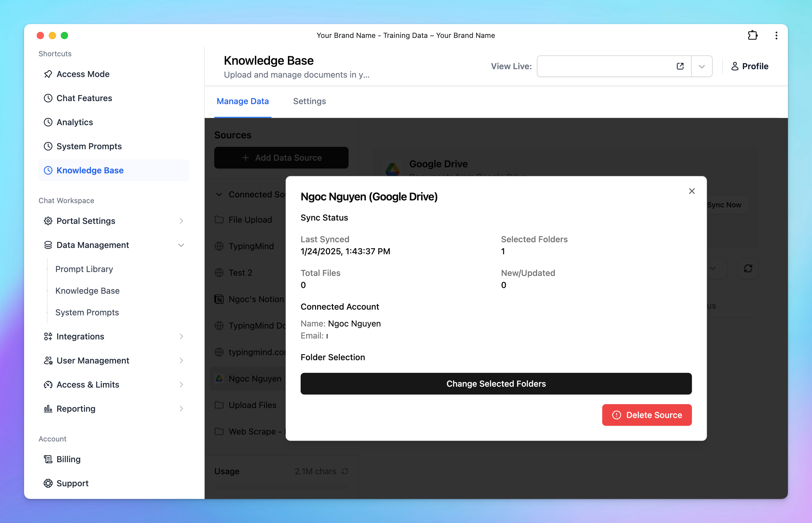812x523 pixels.
Task: Click Change Selected Folders button
Action: (x=496, y=384)
